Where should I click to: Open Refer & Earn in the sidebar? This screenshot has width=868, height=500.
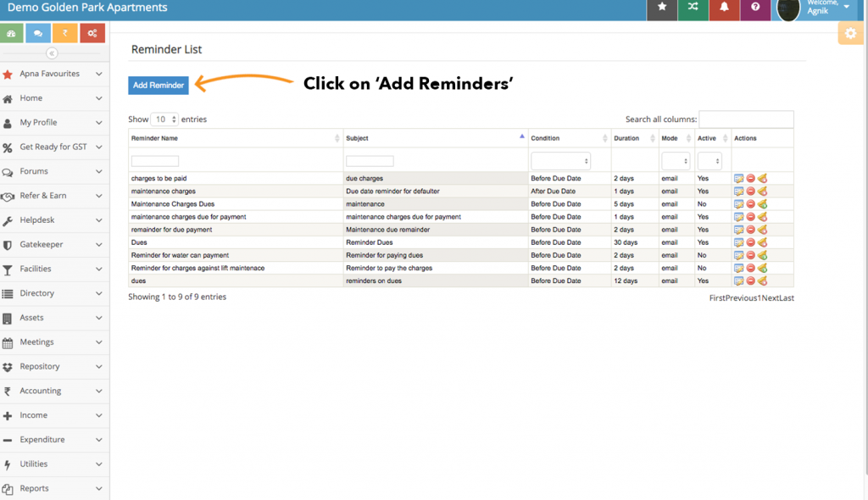point(54,196)
